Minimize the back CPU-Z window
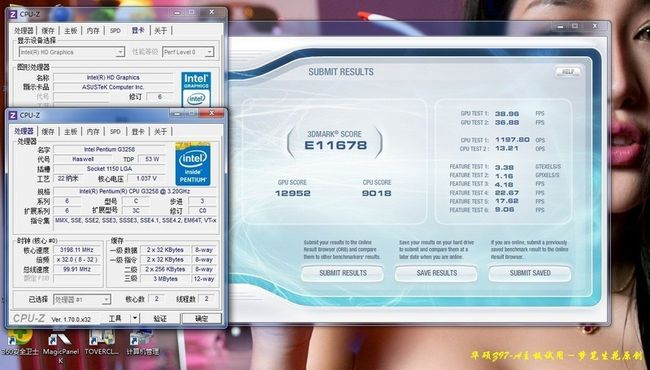Image resolution: width=650 pixels, height=370 pixels. pos(177,12)
